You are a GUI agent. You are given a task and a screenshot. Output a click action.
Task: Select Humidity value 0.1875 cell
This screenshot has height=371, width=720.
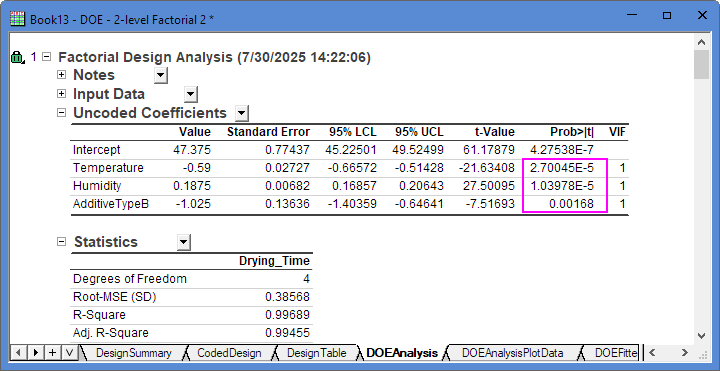pos(192,186)
